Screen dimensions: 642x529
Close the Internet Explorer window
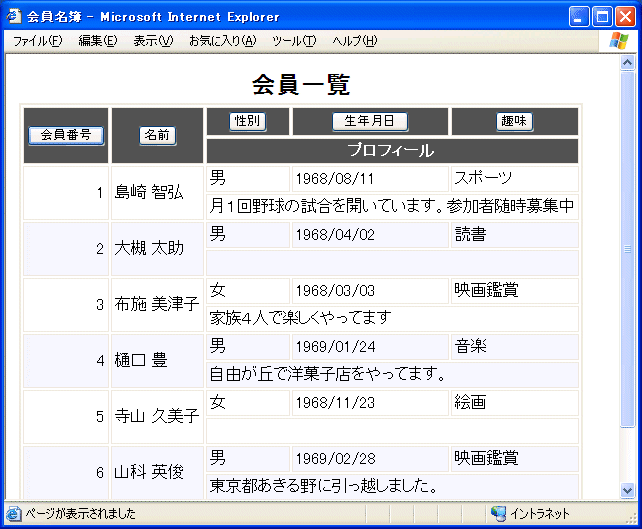point(625,17)
